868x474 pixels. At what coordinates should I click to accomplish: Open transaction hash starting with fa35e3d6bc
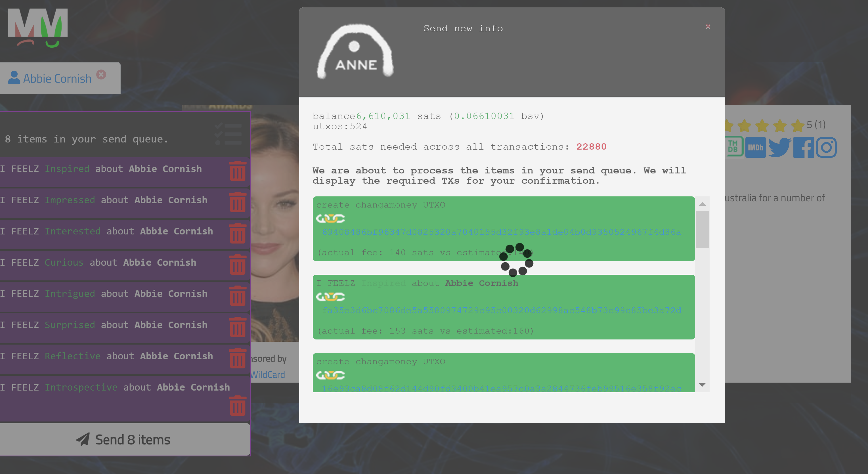pos(501,310)
